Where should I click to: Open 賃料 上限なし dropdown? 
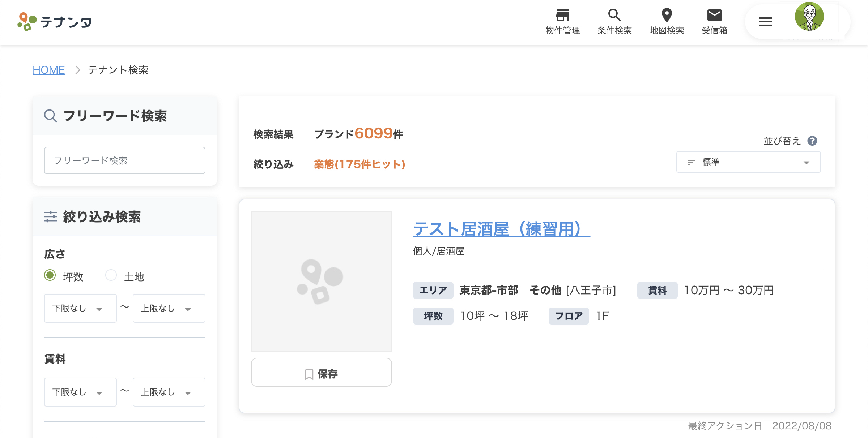169,392
